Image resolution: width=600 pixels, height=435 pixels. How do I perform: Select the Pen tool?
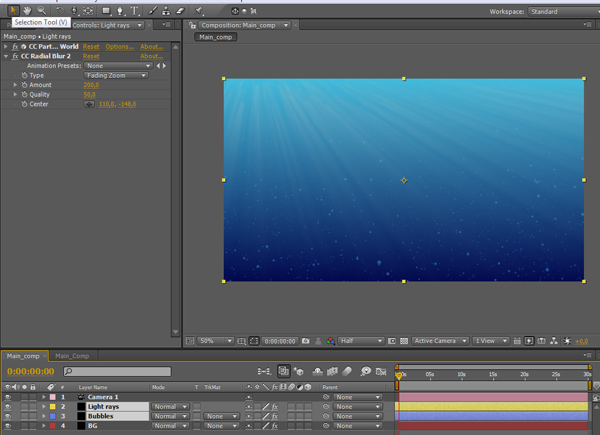pos(120,11)
